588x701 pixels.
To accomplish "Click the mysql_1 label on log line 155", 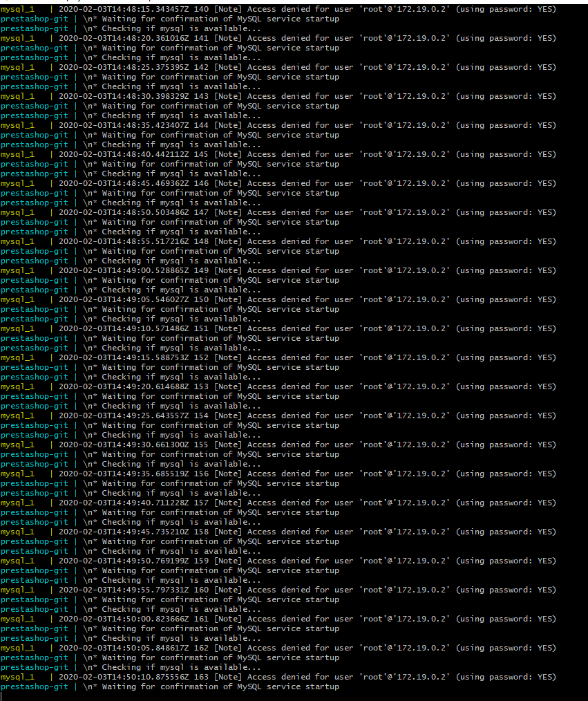I will point(17,444).
